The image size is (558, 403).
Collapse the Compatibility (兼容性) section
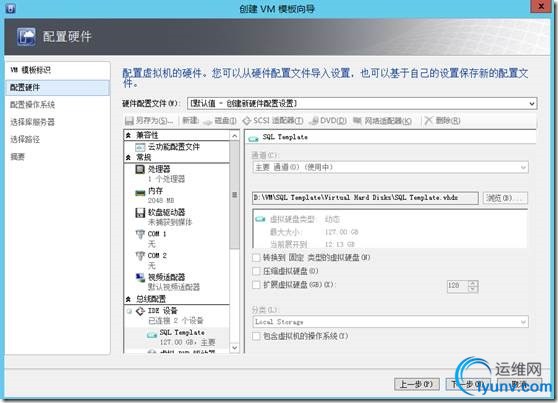[128, 136]
